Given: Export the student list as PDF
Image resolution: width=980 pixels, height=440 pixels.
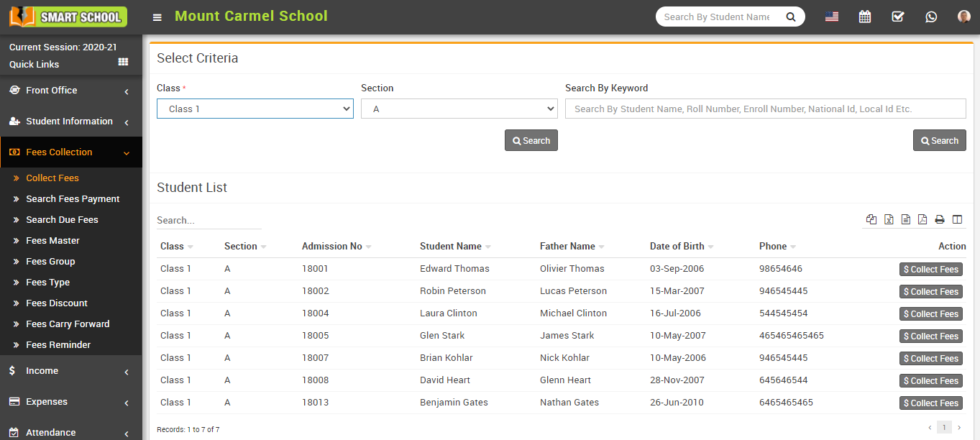Looking at the screenshot, I should coord(922,219).
